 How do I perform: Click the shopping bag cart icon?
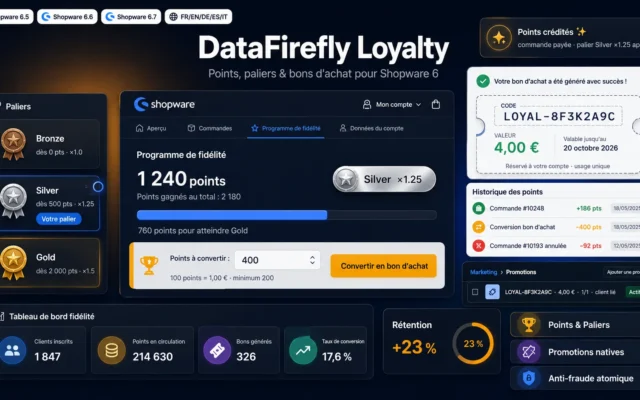436,104
